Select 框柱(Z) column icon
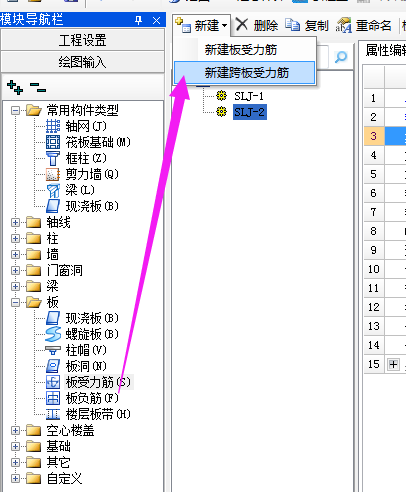 (53, 158)
